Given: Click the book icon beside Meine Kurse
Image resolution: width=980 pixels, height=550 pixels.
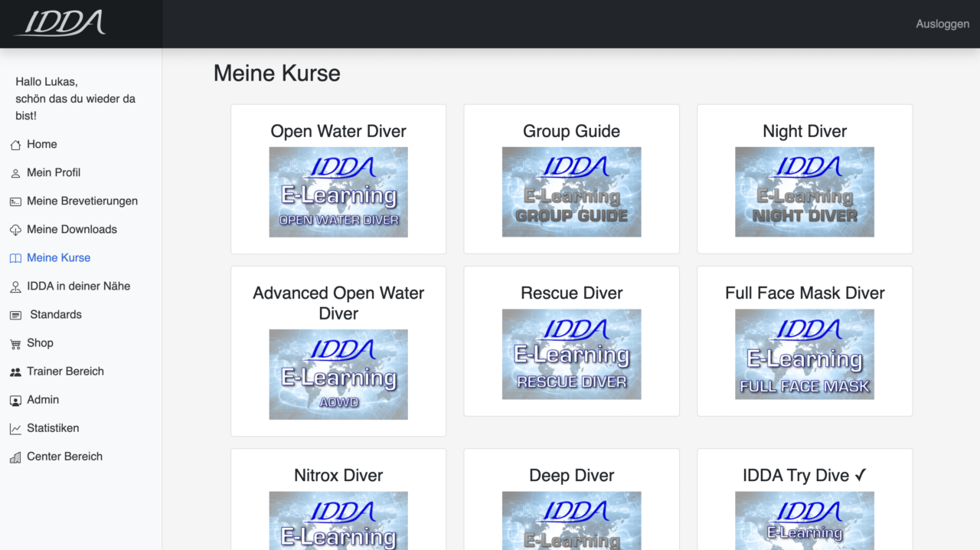Looking at the screenshot, I should coord(15,258).
